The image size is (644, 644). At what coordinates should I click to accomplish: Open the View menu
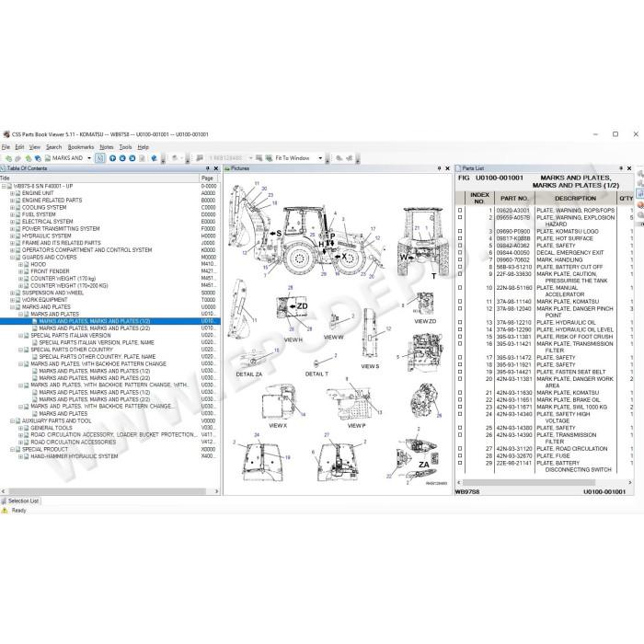click(35, 147)
